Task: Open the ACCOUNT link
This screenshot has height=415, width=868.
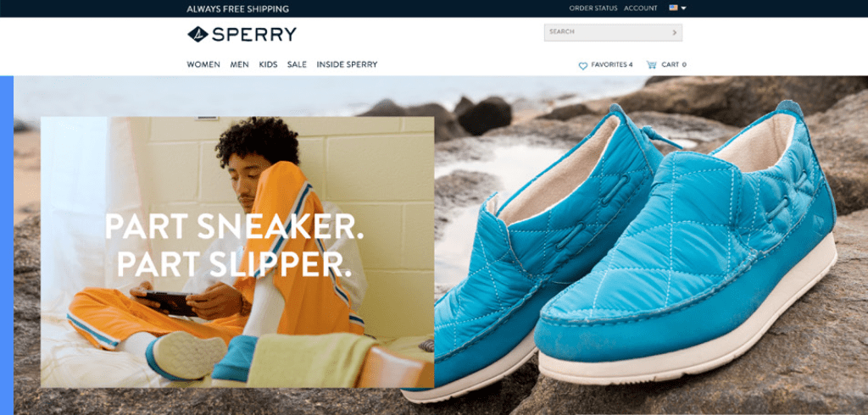Action: [x=641, y=8]
